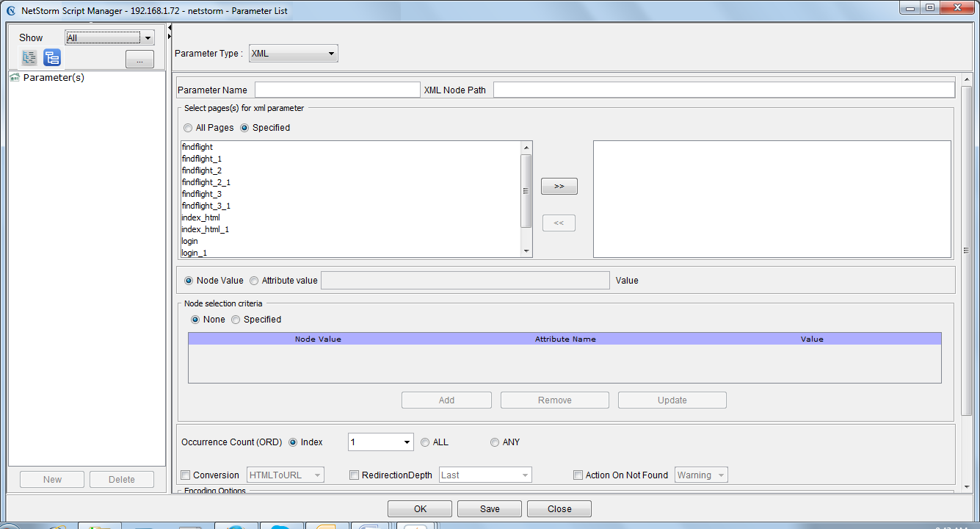Check the Action On Not Found box
This screenshot has height=529, width=980.
[x=578, y=475]
